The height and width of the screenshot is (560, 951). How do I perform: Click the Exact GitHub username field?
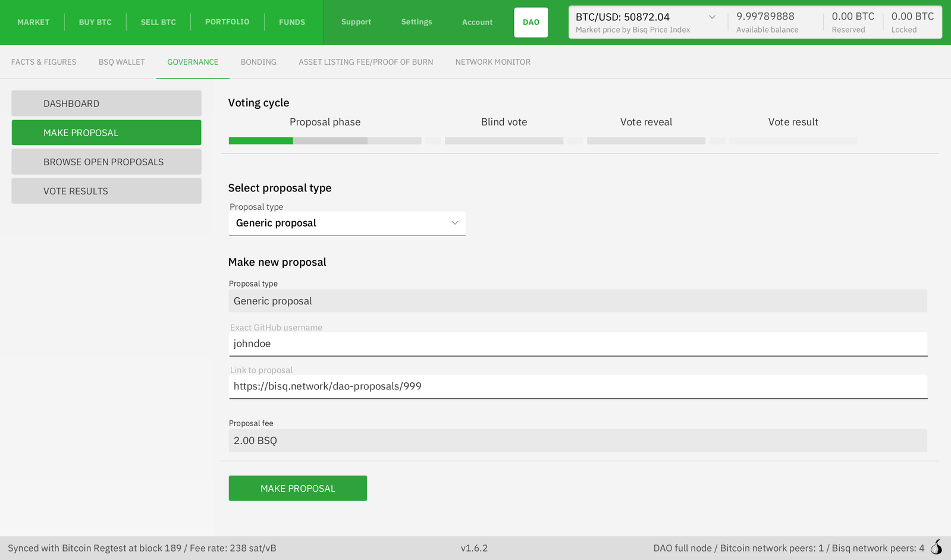click(577, 344)
